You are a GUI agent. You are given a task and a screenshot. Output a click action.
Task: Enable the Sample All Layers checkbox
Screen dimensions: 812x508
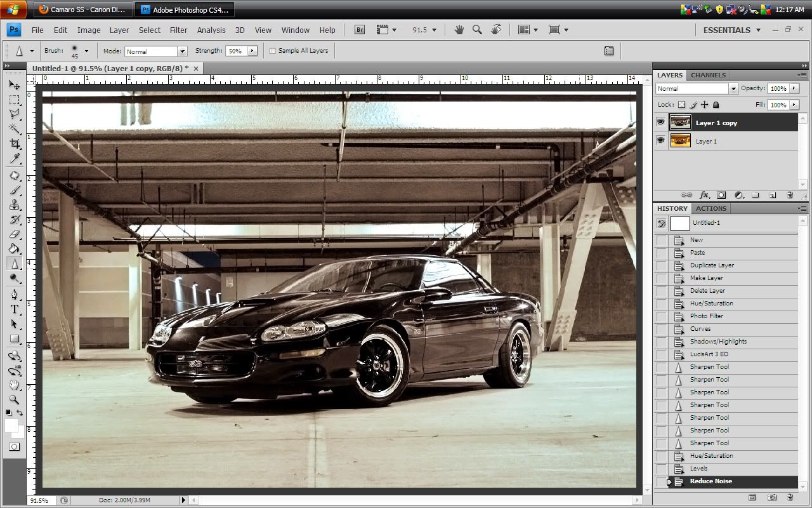point(273,51)
